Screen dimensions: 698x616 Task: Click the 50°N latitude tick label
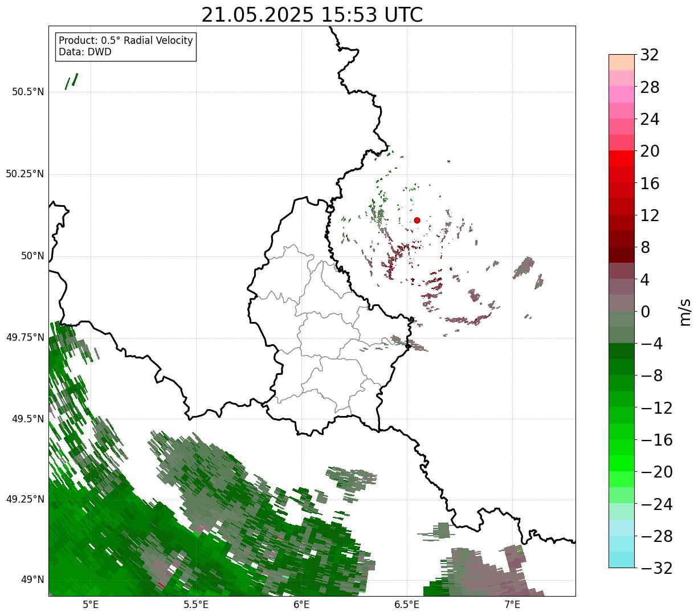tap(32, 256)
